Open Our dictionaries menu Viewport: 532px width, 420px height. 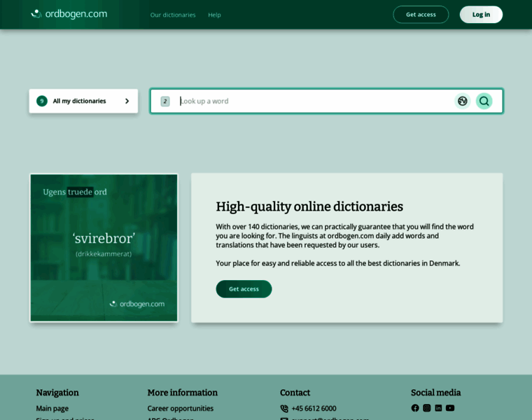[173, 15]
